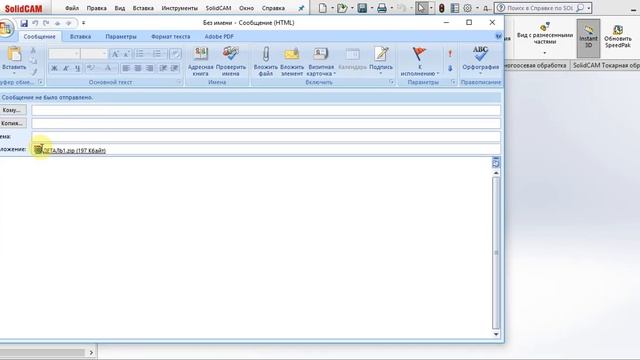Expand the Параметры group launcher
This screenshot has width=640, height=360.
(x=453, y=82)
